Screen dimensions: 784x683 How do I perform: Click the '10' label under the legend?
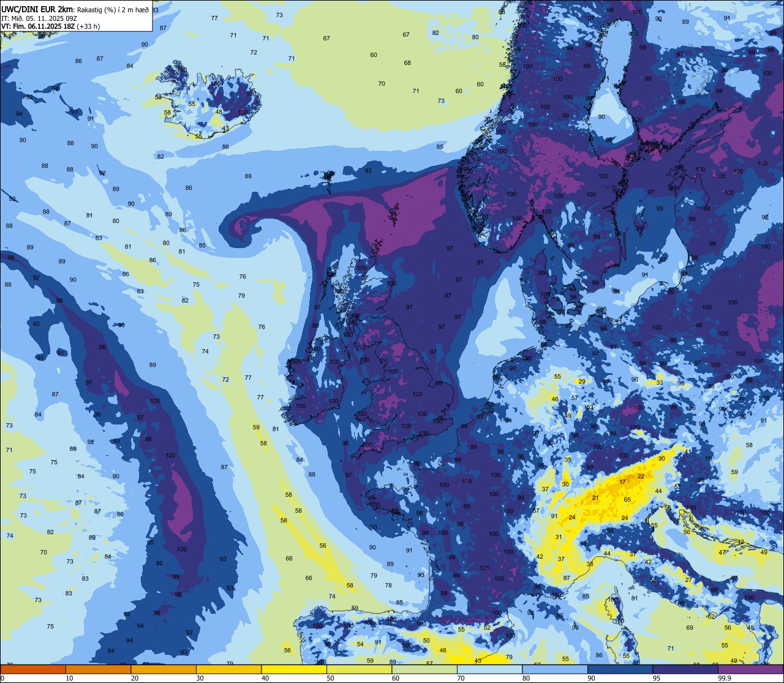(x=69, y=678)
